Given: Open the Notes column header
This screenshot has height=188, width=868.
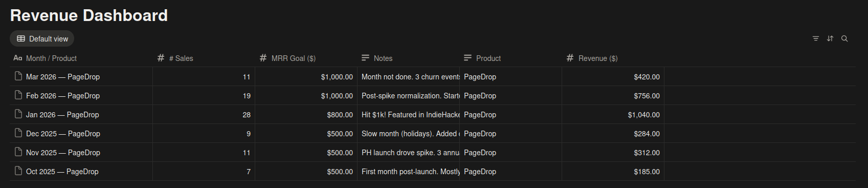Looking at the screenshot, I should point(408,58).
